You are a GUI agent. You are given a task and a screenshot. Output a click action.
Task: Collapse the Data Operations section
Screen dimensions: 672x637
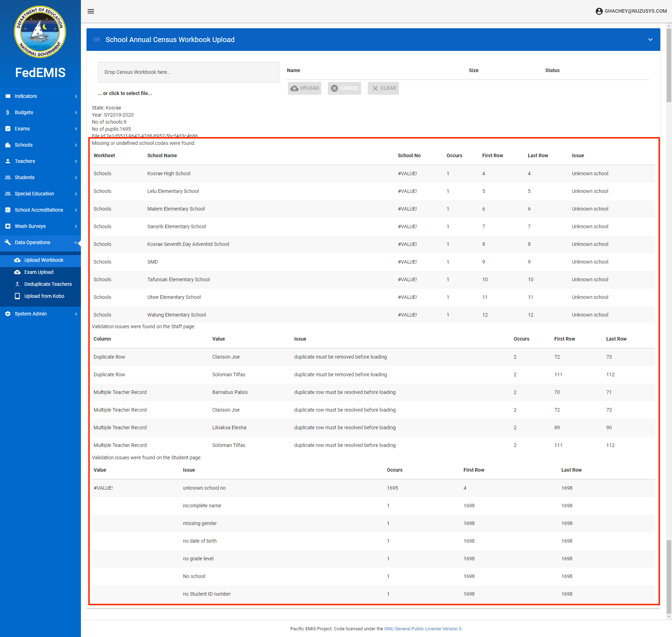pos(76,242)
